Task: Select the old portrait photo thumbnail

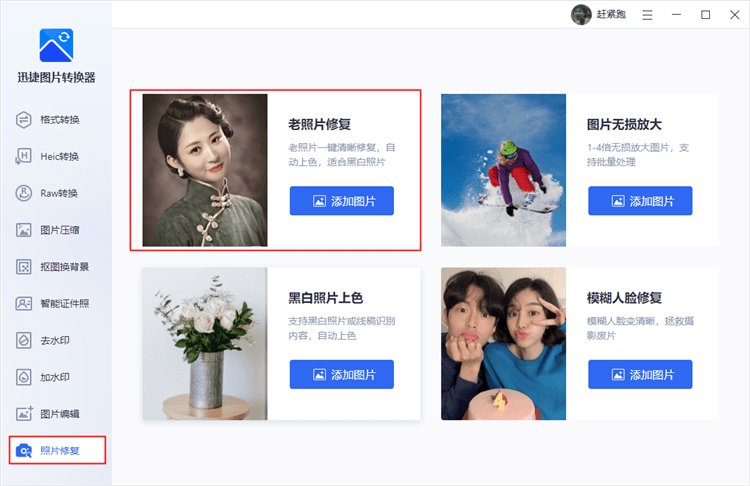Action: pos(205,170)
